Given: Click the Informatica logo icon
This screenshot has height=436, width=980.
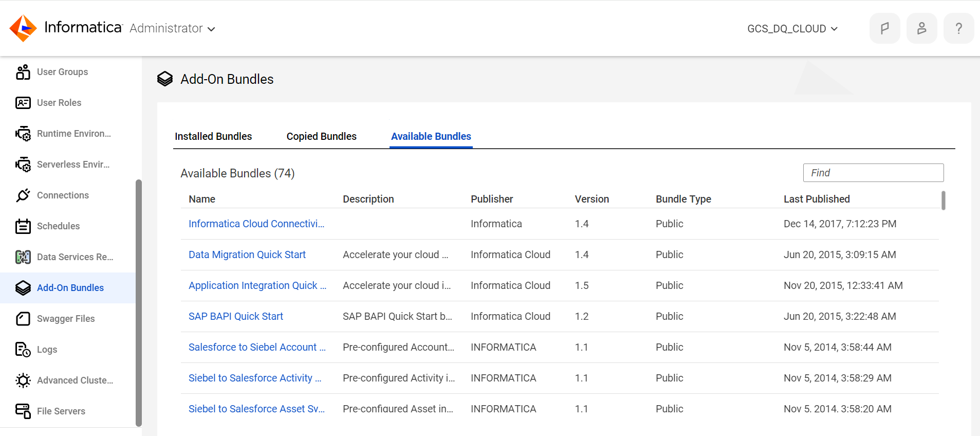Looking at the screenshot, I should point(23,28).
